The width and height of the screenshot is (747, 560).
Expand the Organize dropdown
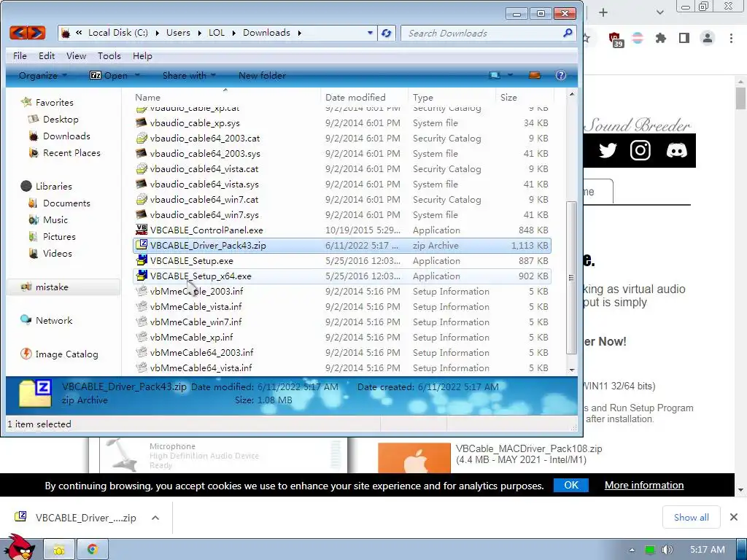pos(42,75)
